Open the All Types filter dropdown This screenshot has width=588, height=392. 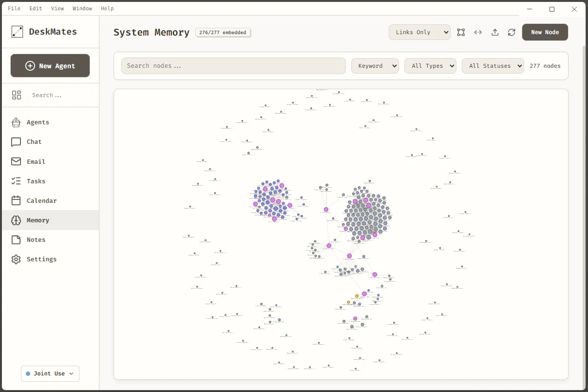pyautogui.click(x=430, y=66)
